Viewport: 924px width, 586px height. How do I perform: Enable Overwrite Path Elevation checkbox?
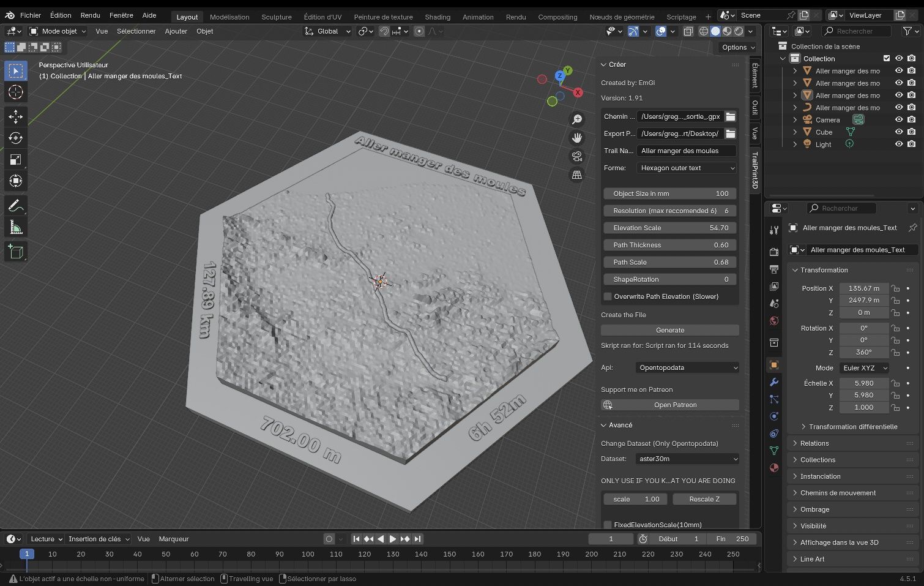(x=608, y=296)
